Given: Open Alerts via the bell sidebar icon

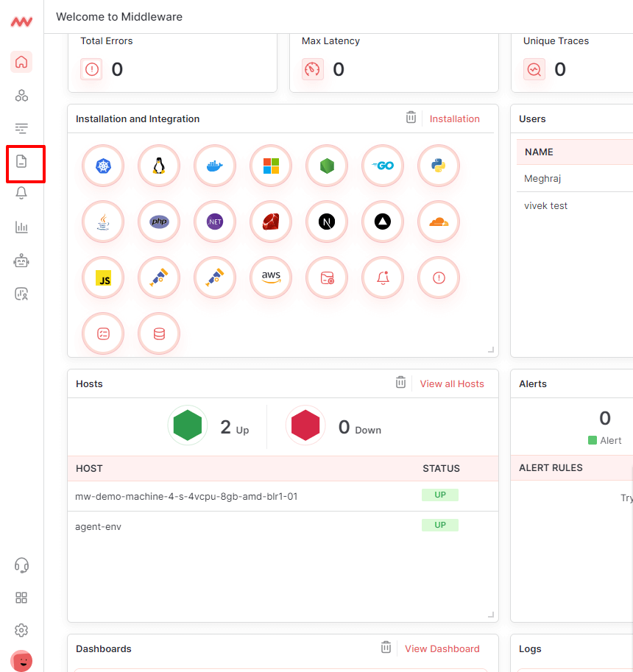Looking at the screenshot, I should coord(21,193).
